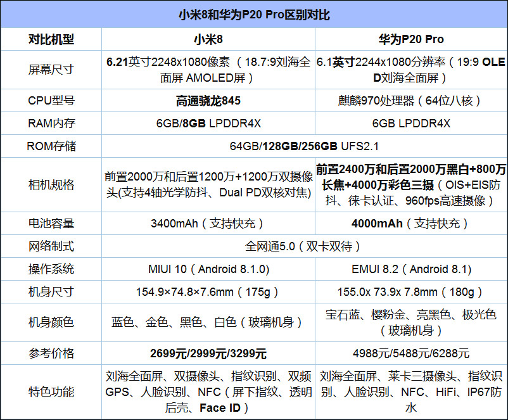Click the 6.21英寸2248x1080像素 screen spec cell

(x=208, y=70)
